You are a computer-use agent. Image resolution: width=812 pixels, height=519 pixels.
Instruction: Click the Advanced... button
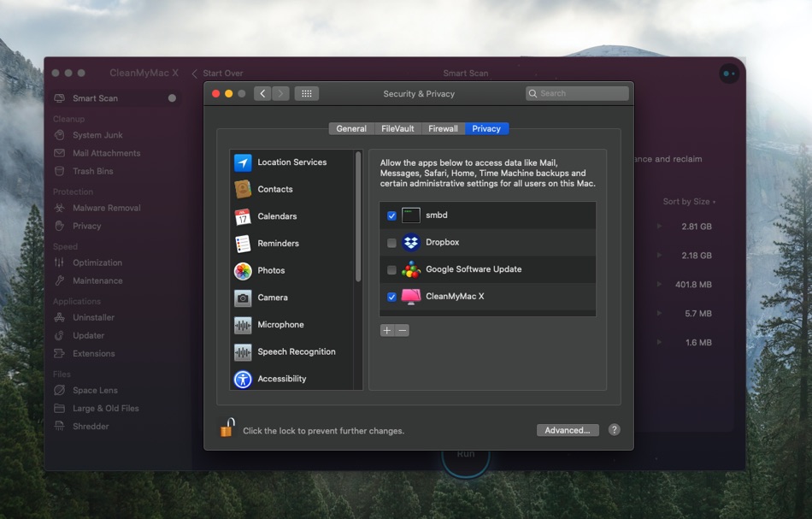[x=568, y=430]
